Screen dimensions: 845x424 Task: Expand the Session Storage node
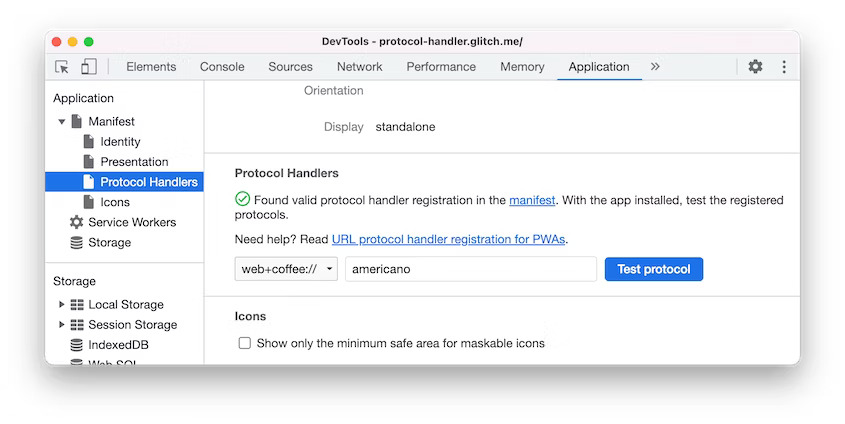click(61, 324)
